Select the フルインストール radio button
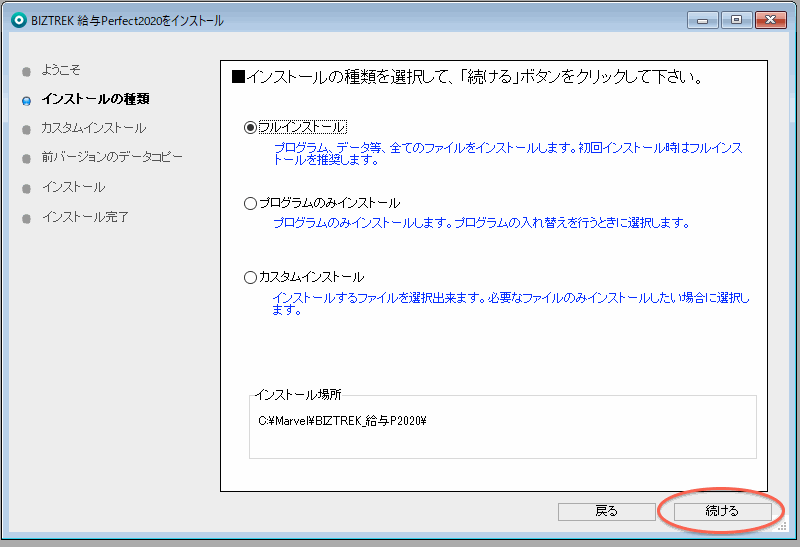Screen dimensions: 800x547 [251, 127]
